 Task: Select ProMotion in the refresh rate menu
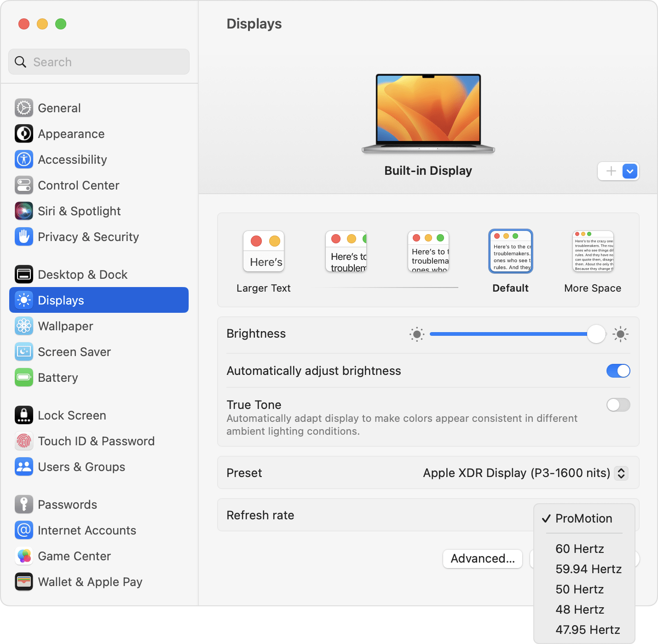coord(583,518)
